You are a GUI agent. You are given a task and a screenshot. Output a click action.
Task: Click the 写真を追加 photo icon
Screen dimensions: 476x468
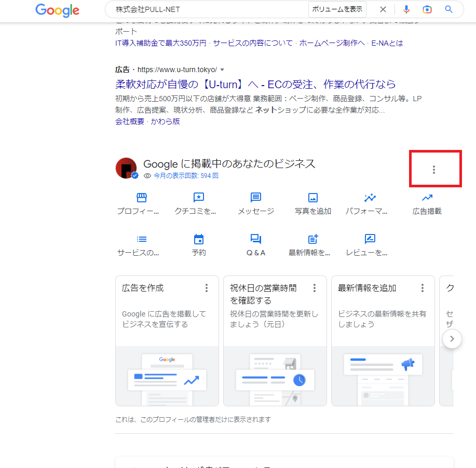click(x=312, y=198)
